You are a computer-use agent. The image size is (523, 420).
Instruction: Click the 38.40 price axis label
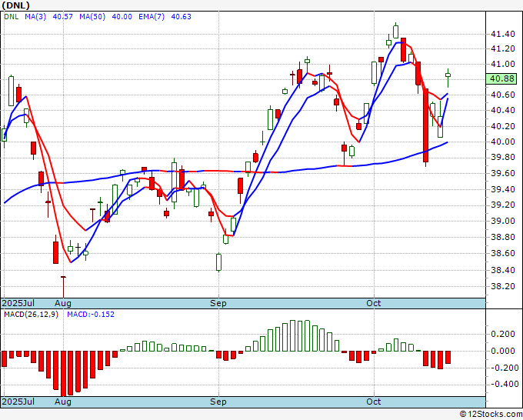502,270
